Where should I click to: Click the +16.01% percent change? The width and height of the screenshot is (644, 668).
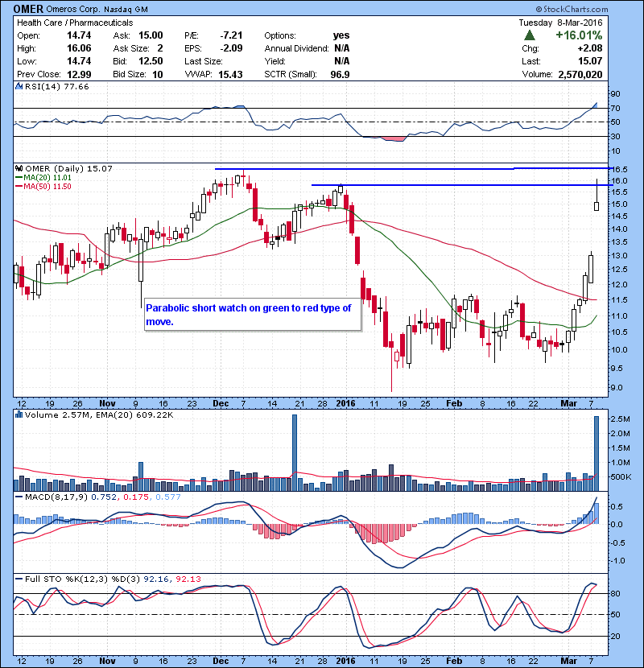[x=579, y=35]
